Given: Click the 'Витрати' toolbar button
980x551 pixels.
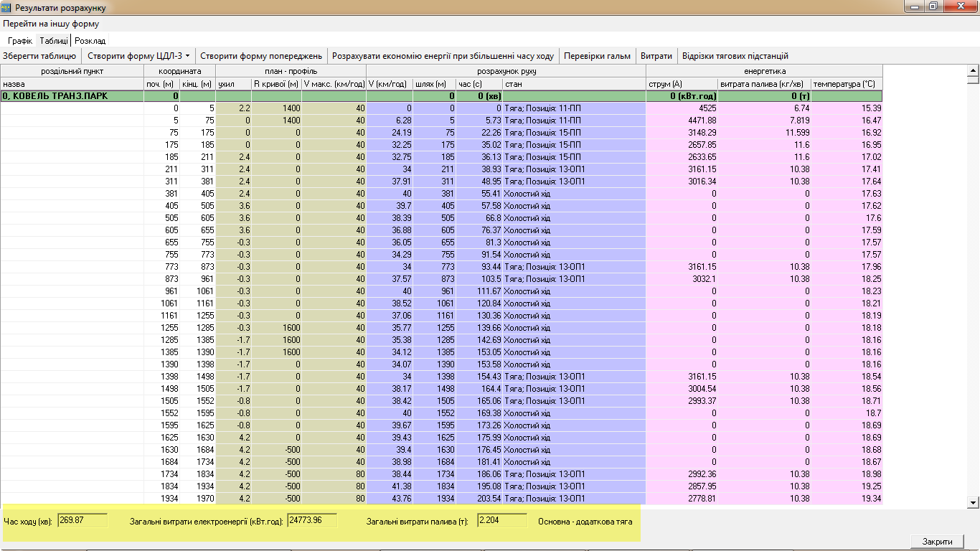Looking at the screenshot, I should tap(656, 56).
